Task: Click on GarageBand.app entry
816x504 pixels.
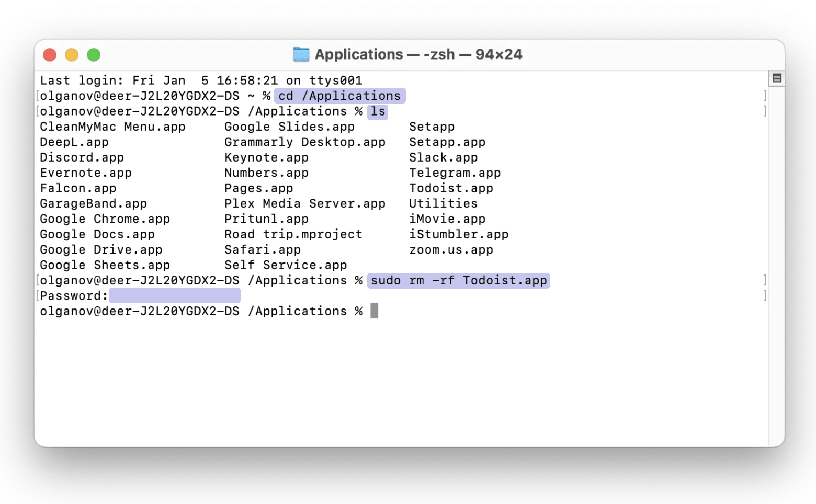Action: click(x=93, y=203)
